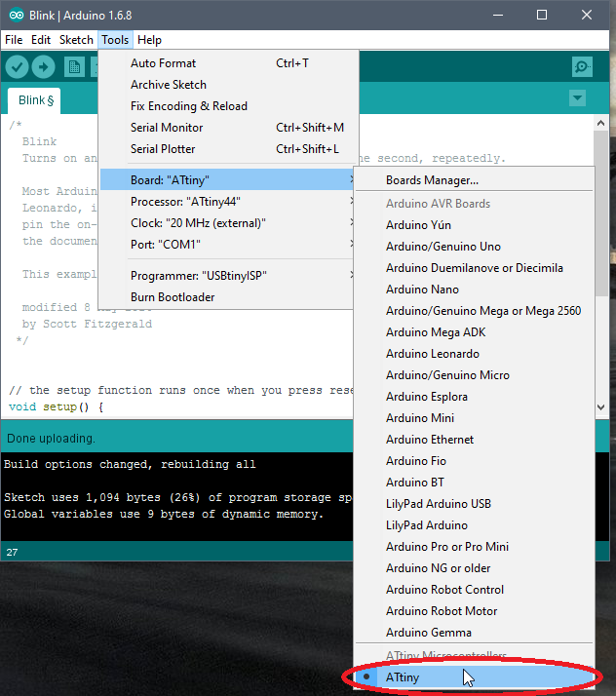Click the "Done uploading." status message

[51, 439]
